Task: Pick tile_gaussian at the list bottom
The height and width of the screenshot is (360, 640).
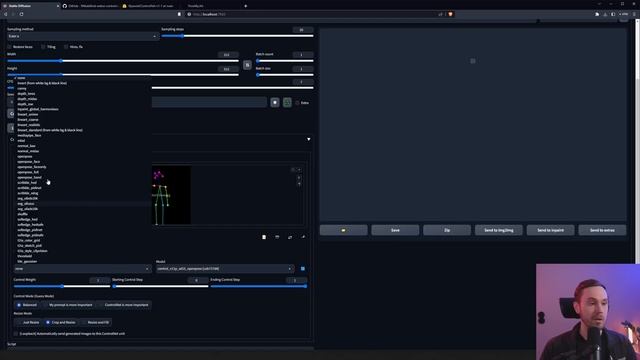Action: 27,261
